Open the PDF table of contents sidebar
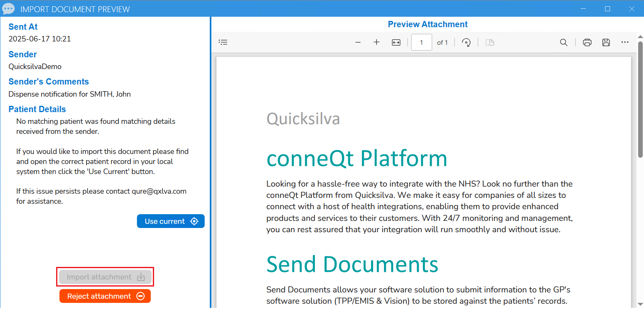Image resolution: width=644 pixels, height=315 pixels. pyautogui.click(x=223, y=42)
